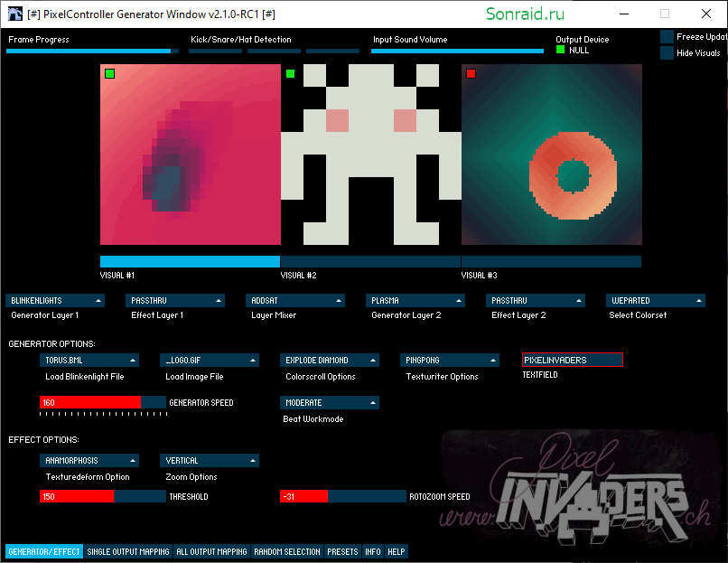Select the Visual #3 torus preview thumbnail
Image resolution: width=728 pixels, height=563 pixels.
[x=552, y=155]
